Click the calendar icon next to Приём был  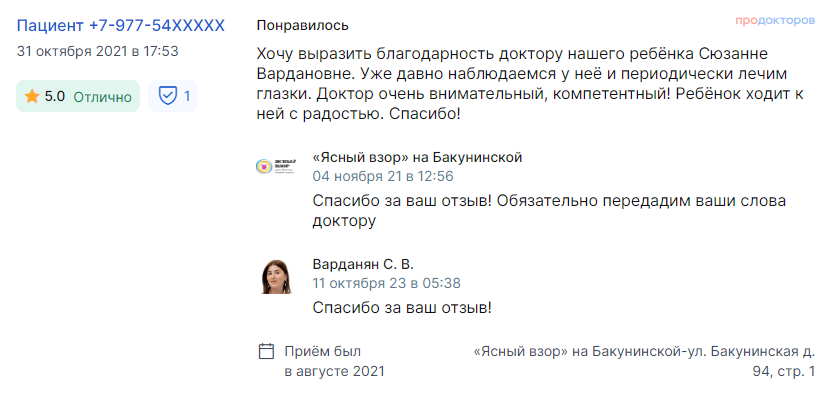coord(267,351)
